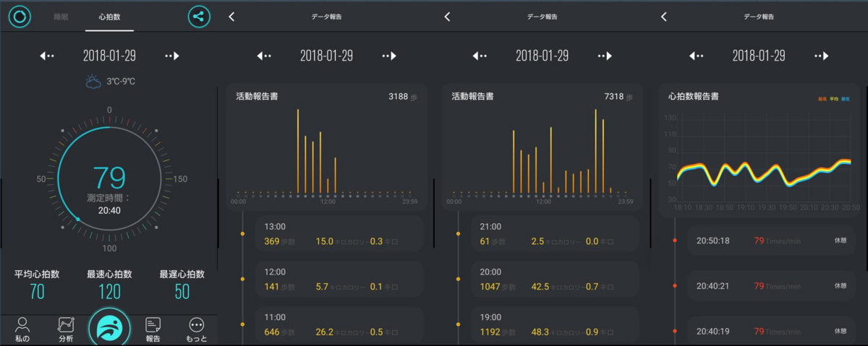Go back from the heart rate report screen
This screenshot has width=868, height=346.
click(x=663, y=17)
